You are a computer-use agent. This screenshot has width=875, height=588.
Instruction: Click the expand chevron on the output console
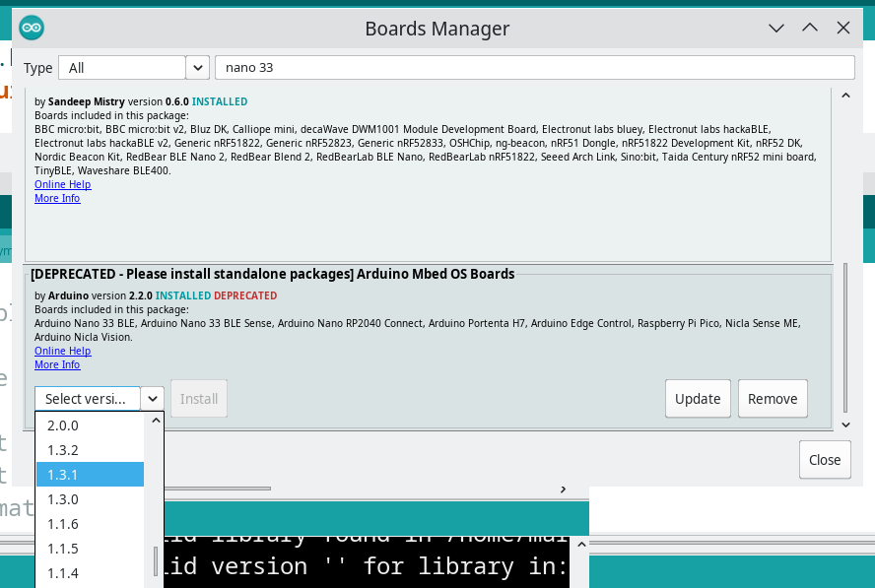(580, 543)
